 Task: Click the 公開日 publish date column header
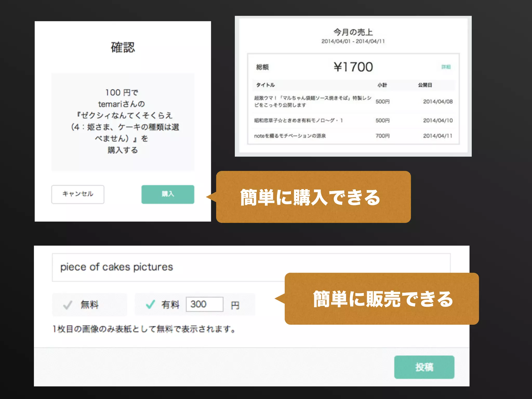click(x=425, y=85)
